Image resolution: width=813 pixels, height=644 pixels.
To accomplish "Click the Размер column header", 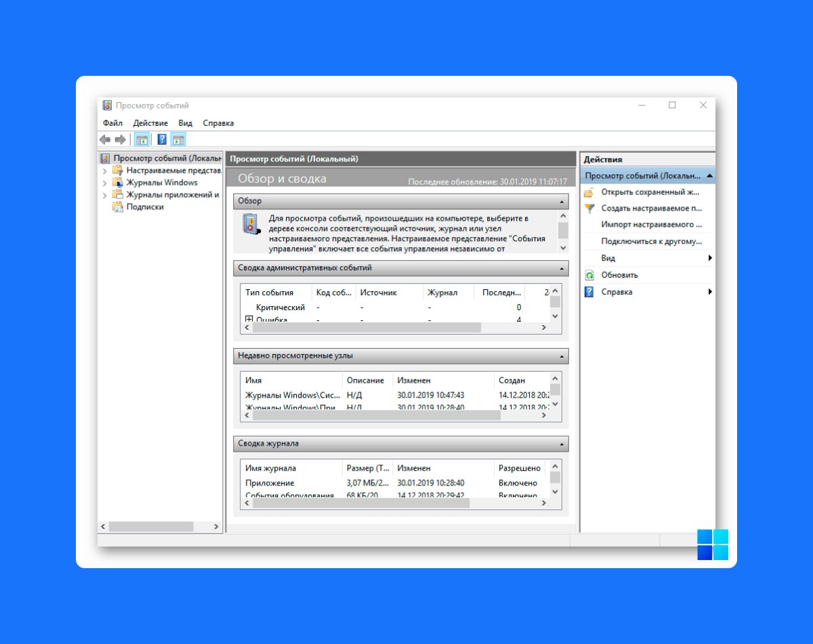I will (368, 468).
